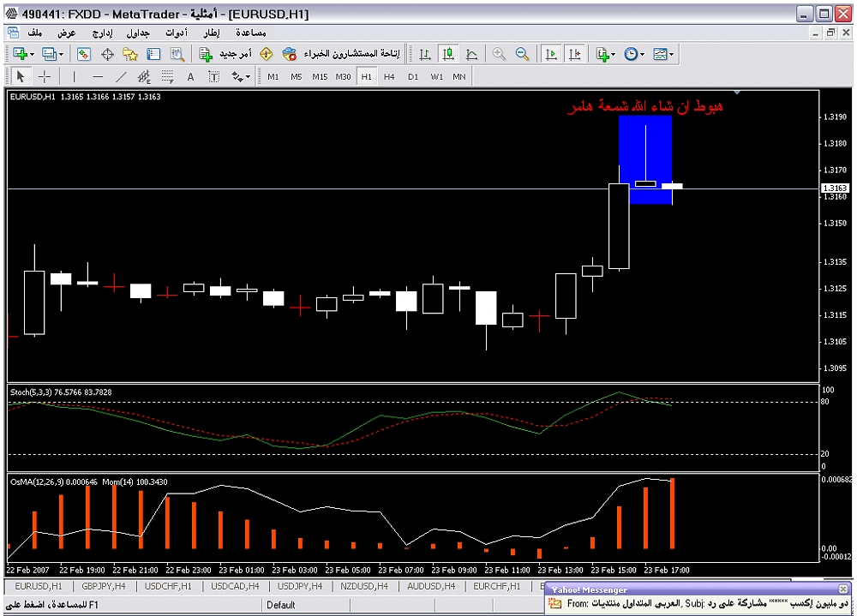
Task: Open the ملف (File) menu
Action: pyautogui.click(x=35, y=33)
